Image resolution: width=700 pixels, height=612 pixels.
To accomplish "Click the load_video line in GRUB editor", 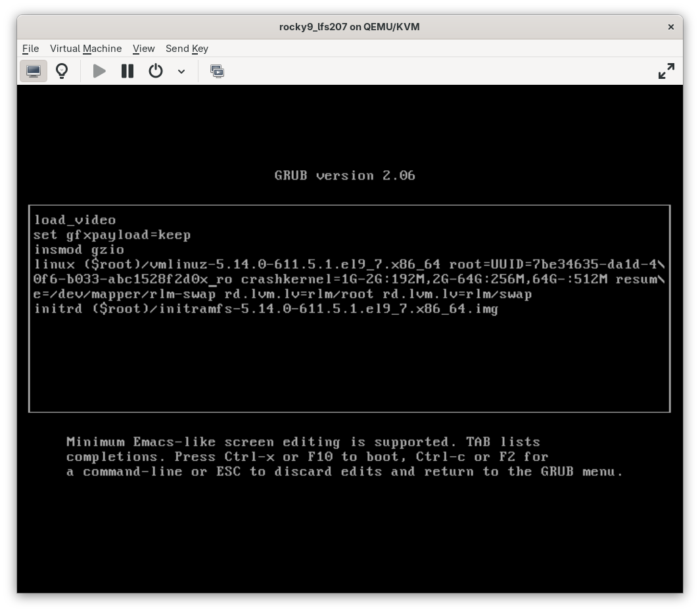I will click(x=74, y=220).
